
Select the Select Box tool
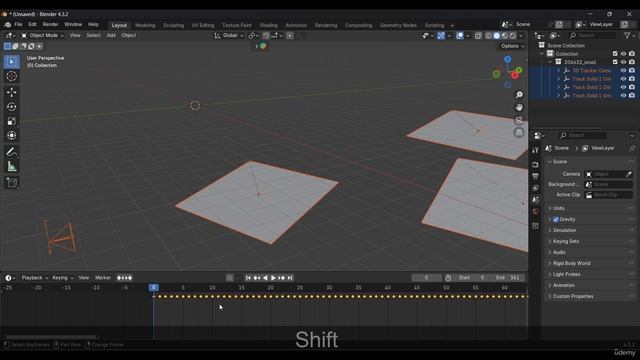[x=11, y=62]
